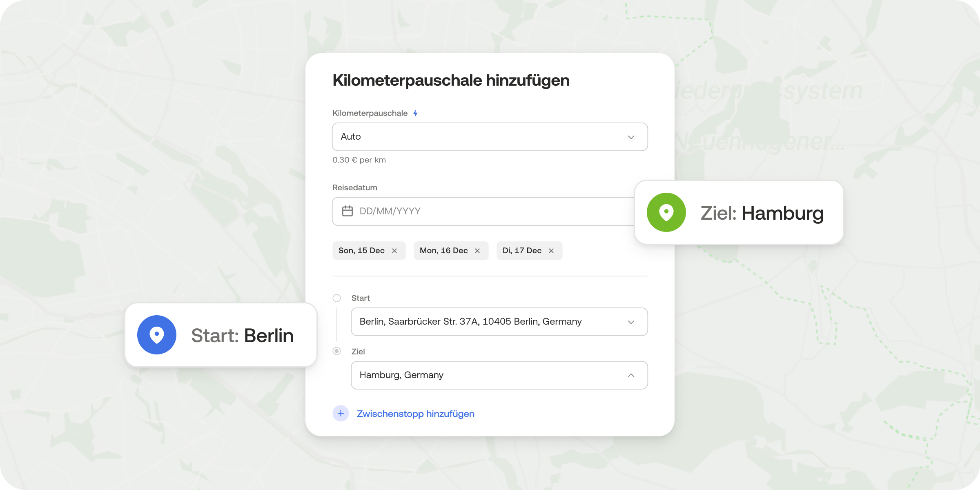Remove the "Di, 17 Dec" date chip
Viewport: 980px width, 490px height.
coord(551,250)
